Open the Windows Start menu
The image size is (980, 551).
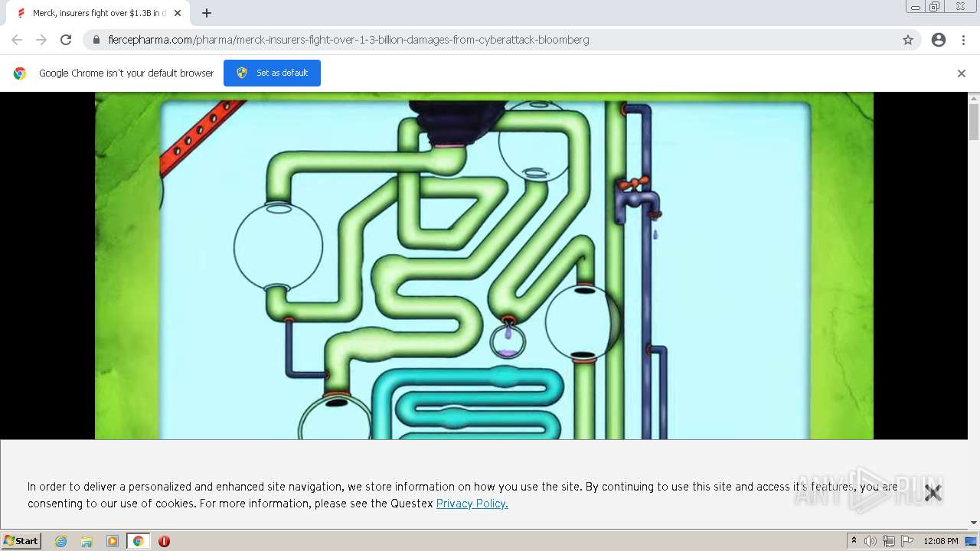point(21,541)
